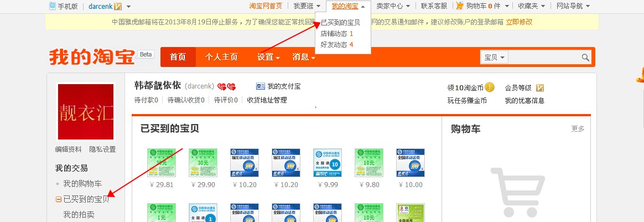Click the 我的淘宝 Beta logo
Screen dimensions: 644x222
[102, 56]
